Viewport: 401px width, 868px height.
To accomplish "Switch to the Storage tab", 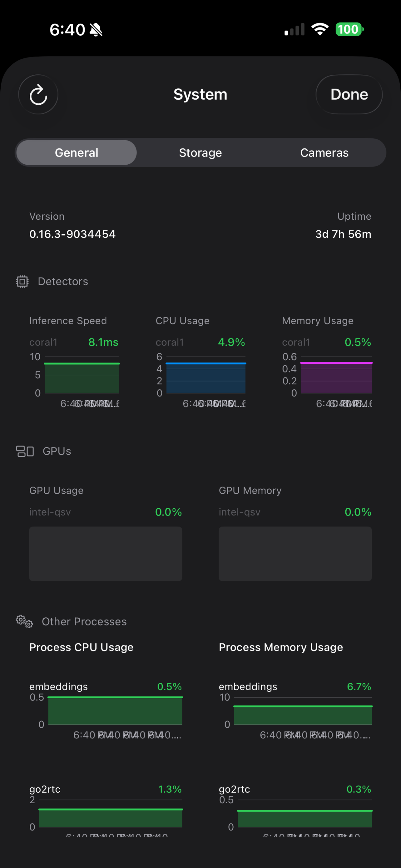I will [200, 152].
